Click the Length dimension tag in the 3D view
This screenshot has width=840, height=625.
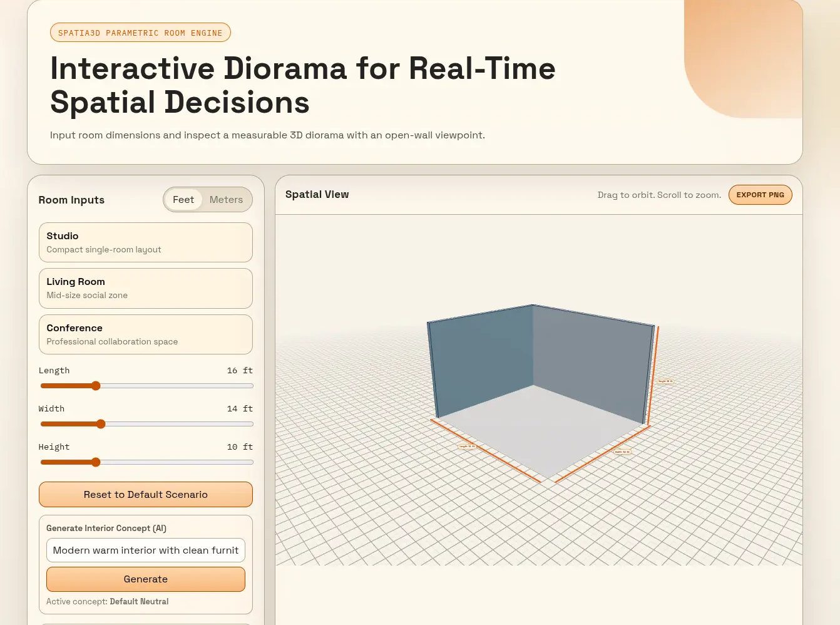pos(468,447)
